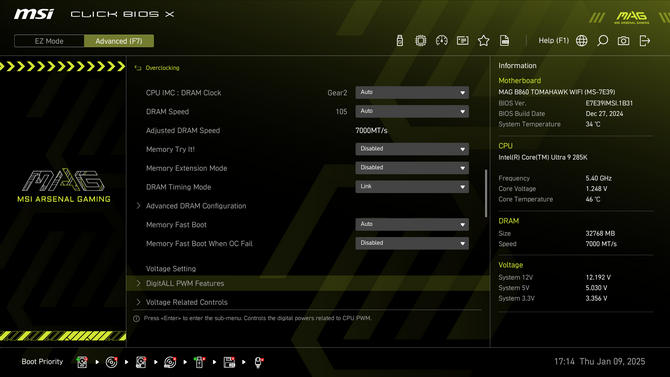Select Memory Fast Boot When OC Fail label
The height and width of the screenshot is (377, 670).
199,243
